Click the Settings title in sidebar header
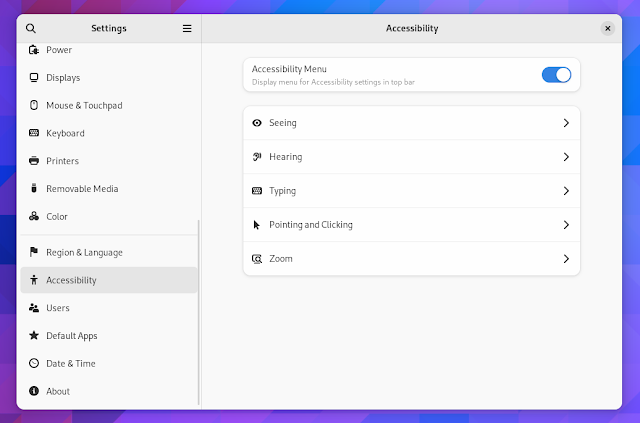640x423 pixels. coord(109,28)
